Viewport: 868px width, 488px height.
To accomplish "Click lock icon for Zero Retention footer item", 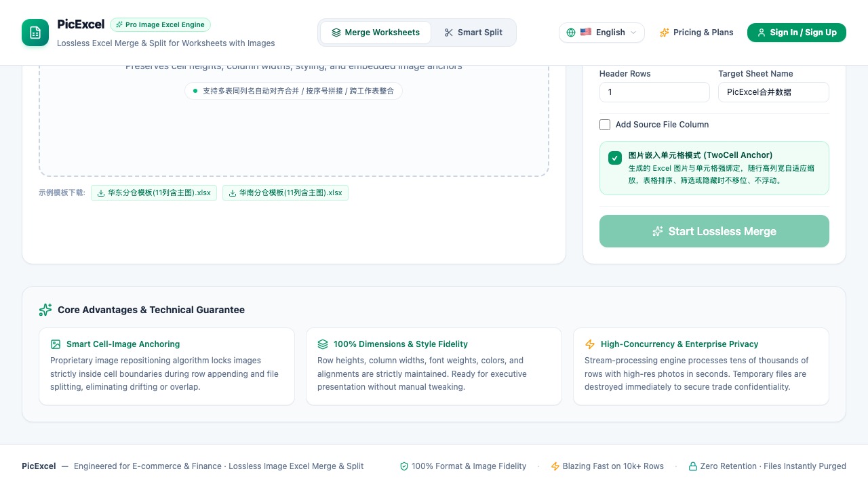I will pyautogui.click(x=693, y=466).
